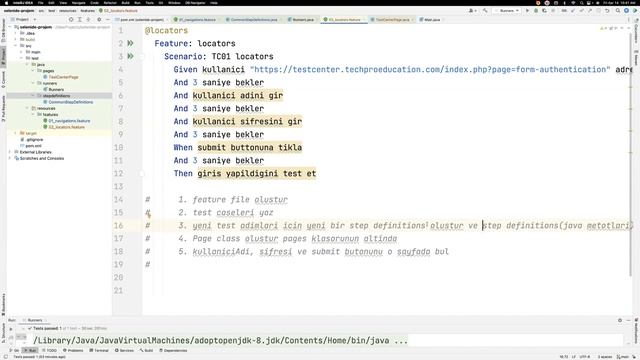Select 01_navigations.feature in project tree

[x=69, y=121]
